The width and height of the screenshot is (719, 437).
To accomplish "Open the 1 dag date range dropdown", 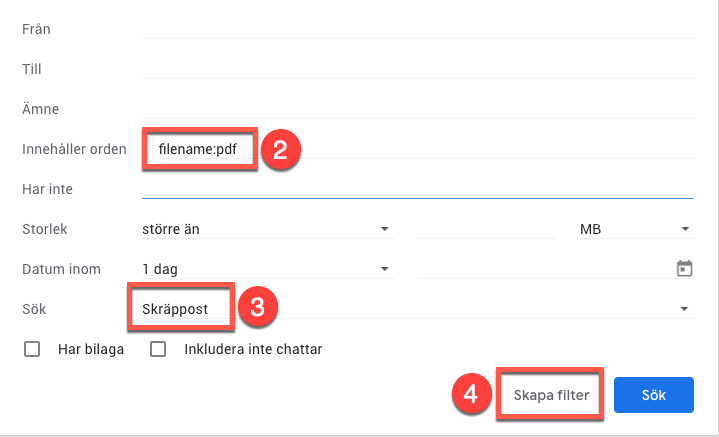I will click(265, 269).
